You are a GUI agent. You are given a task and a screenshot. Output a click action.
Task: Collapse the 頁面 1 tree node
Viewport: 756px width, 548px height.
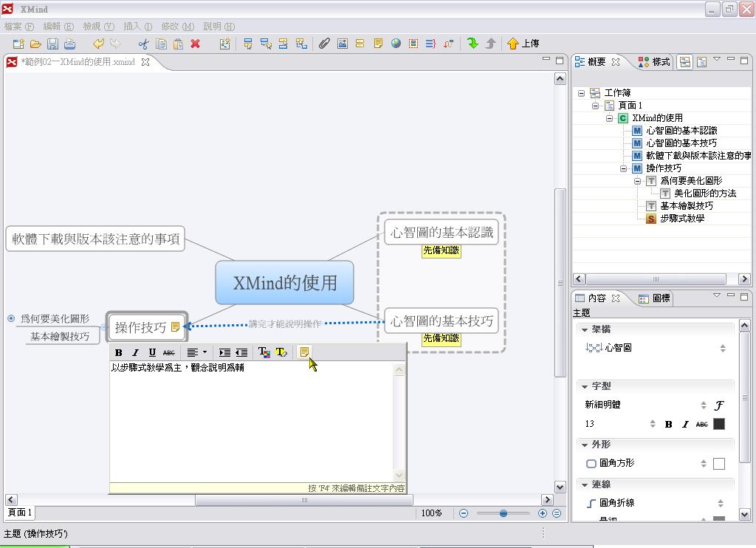tap(596, 106)
